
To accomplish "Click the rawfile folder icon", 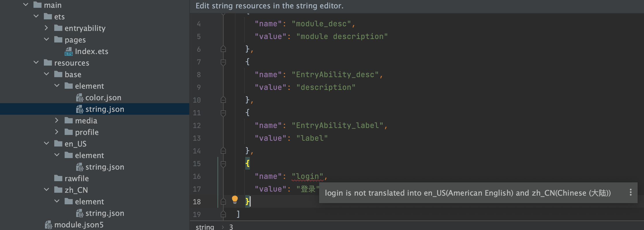I will click(x=58, y=178).
